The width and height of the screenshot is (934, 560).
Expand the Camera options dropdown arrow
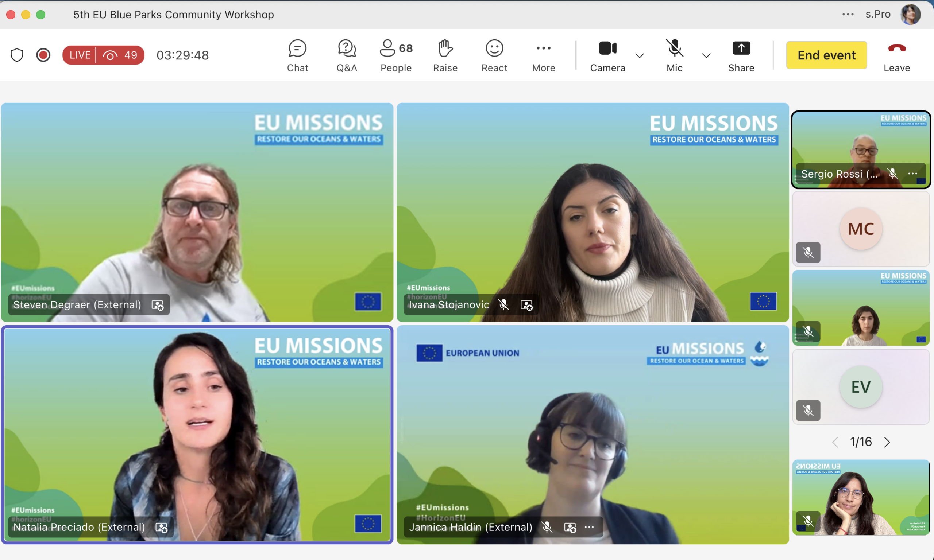(x=640, y=56)
